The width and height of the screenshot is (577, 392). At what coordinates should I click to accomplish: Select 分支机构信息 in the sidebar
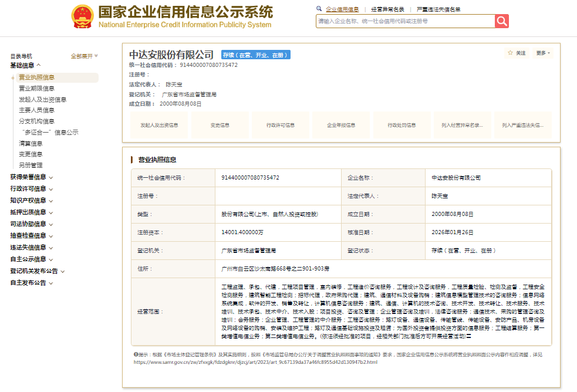(36, 121)
